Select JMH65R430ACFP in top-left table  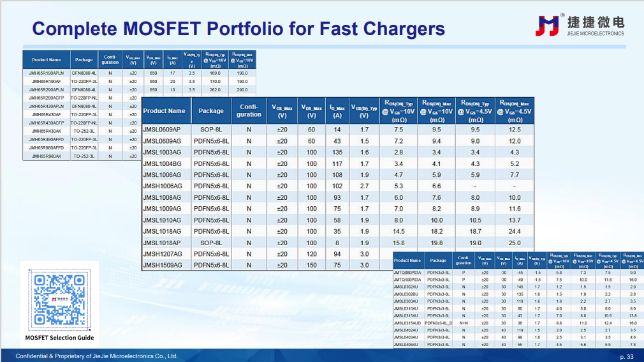[x=47, y=123]
